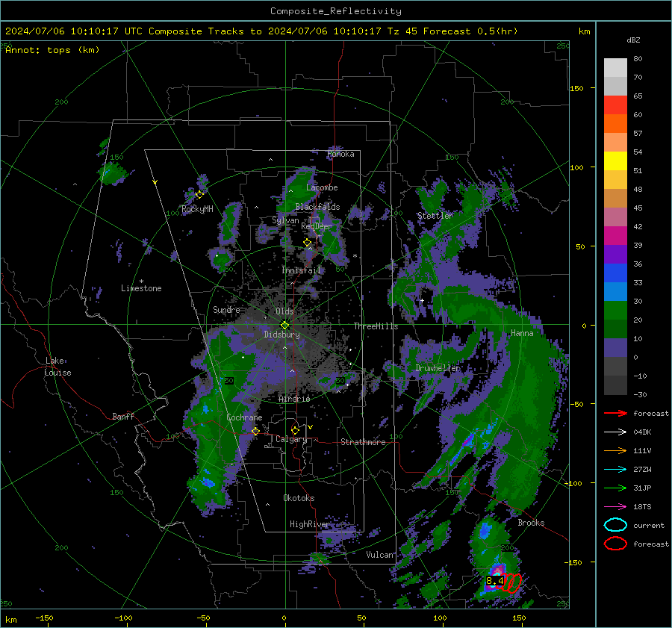Click the Calgary city label
672x628 pixels.
(291, 439)
